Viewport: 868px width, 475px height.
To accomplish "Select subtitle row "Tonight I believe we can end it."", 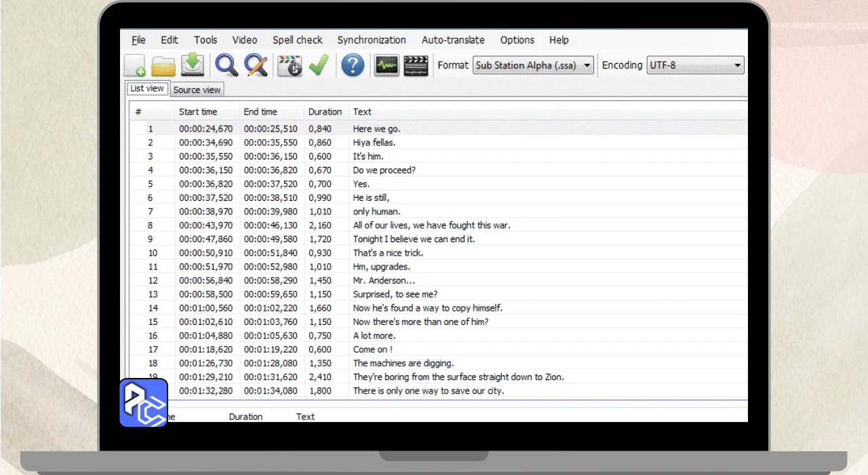I will tap(414, 239).
